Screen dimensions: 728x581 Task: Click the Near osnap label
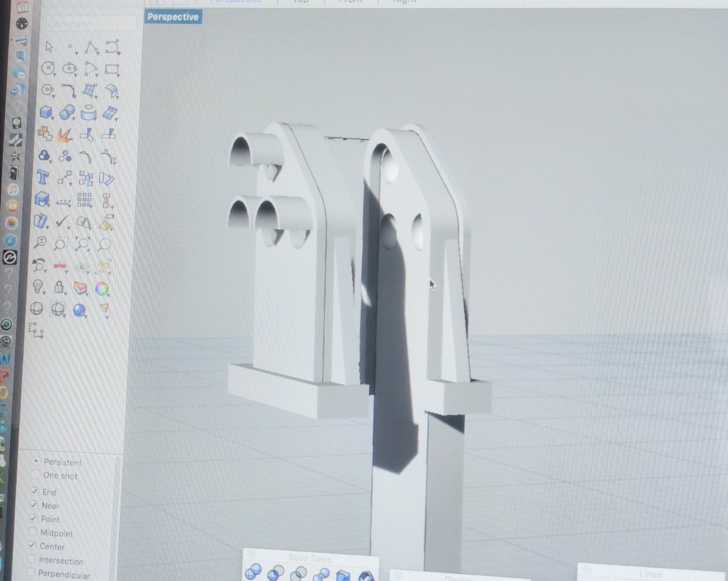pyautogui.click(x=50, y=505)
